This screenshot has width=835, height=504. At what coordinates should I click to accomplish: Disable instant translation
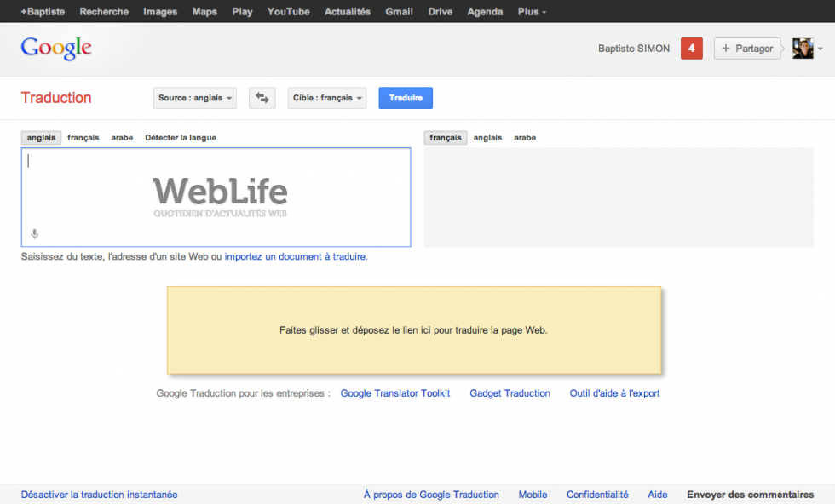coord(99,495)
